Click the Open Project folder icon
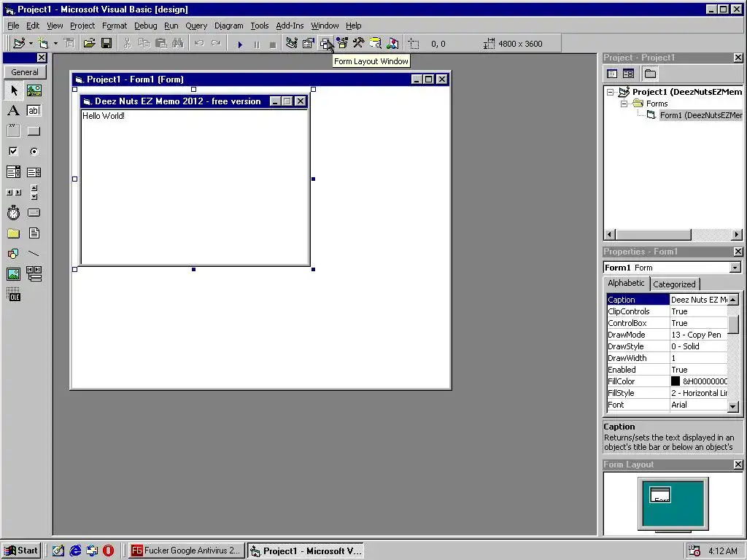Screen dimensions: 747x560 click(x=89, y=43)
